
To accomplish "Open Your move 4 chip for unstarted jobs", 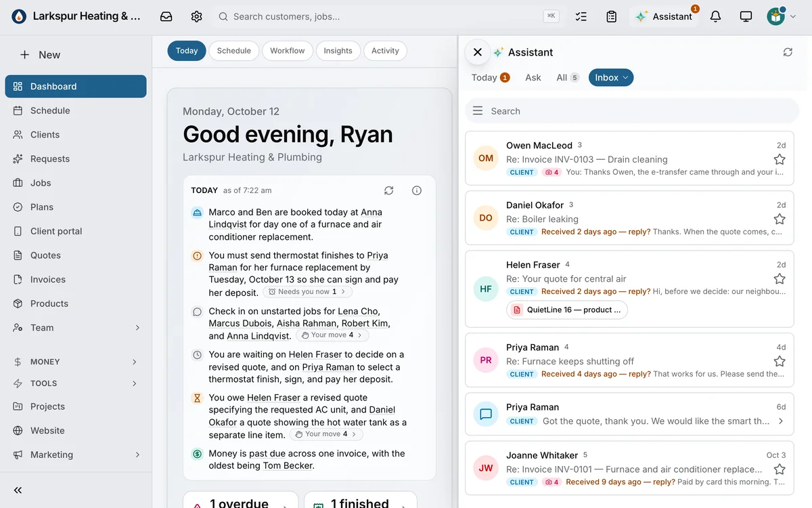I will tap(332, 335).
